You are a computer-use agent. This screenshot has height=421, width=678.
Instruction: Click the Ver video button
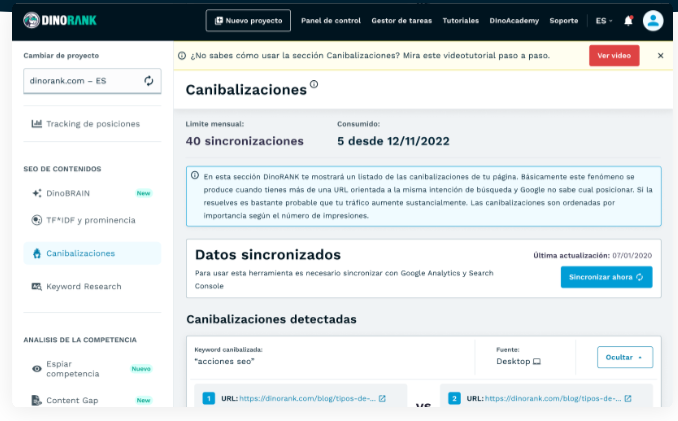tap(614, 55)
